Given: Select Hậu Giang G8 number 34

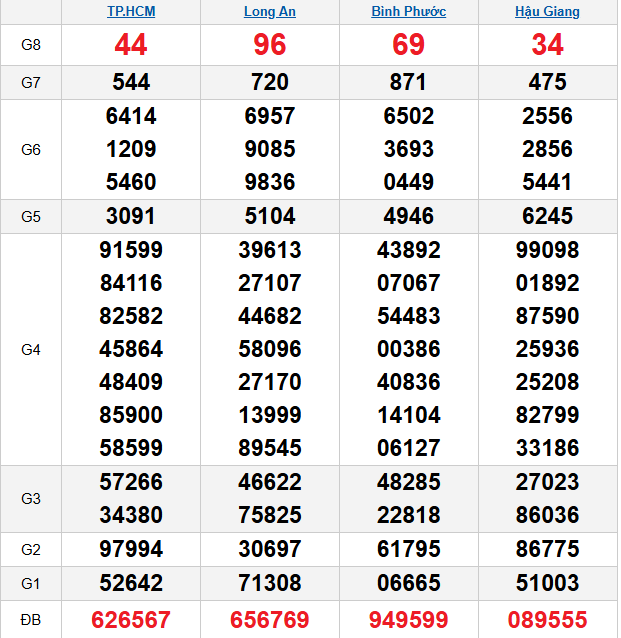Looking at the screenshot, I should point(547,45).
